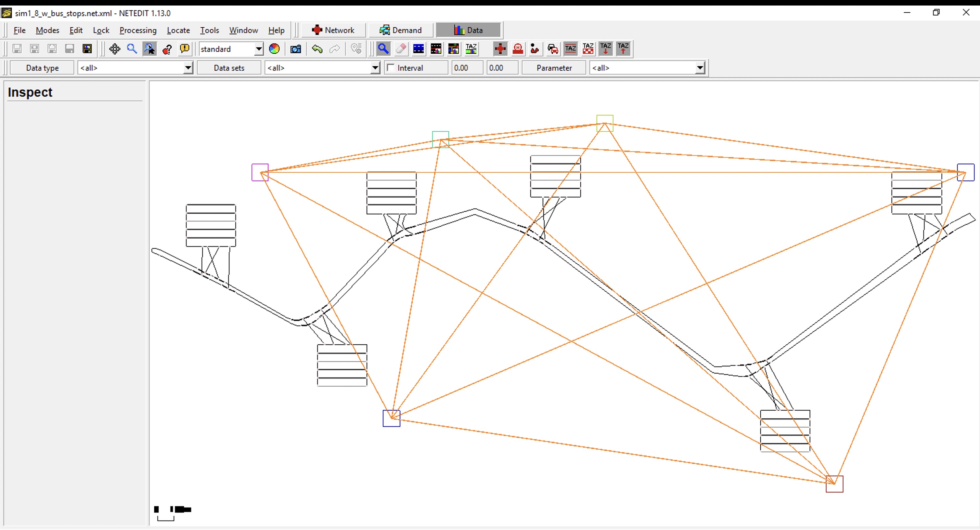Click the red ball question-mark tooltip icon
This screenshot has height=530, width=980.
167,49
